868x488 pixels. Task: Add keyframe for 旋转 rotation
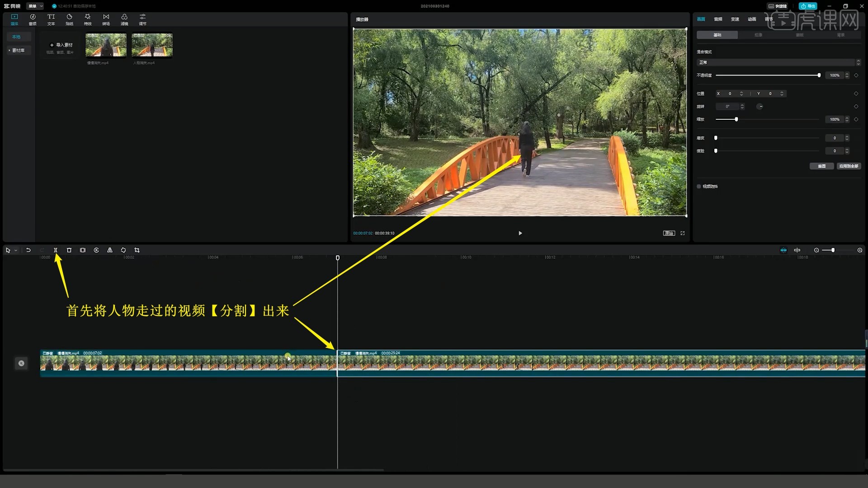(x=856, y=107)
